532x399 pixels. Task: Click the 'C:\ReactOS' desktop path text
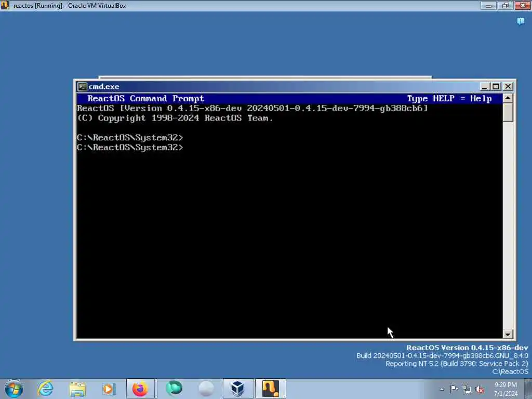point(510,371)
